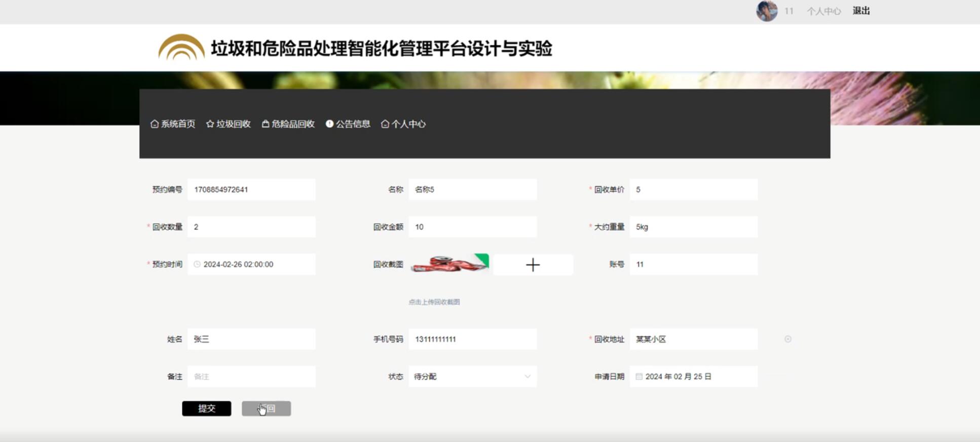Click username 11 in top header
The width and height of the screenshot is (980, 442).
789,11
